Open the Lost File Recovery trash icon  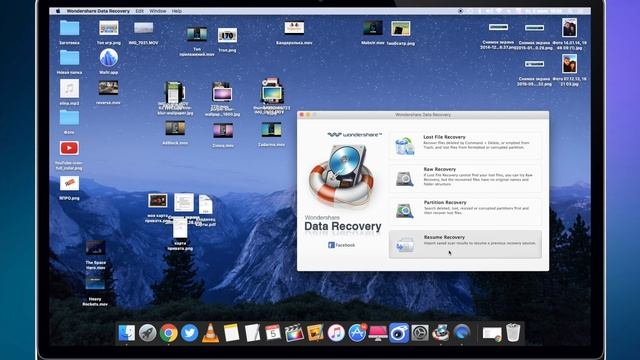pyautogui.click(x=404, y=146)
